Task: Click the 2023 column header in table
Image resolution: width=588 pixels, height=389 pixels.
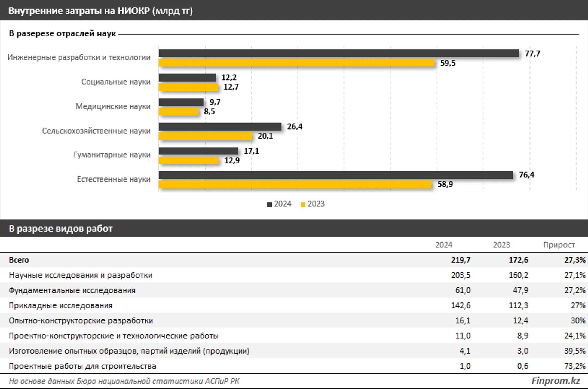Action: pos(501,245)
